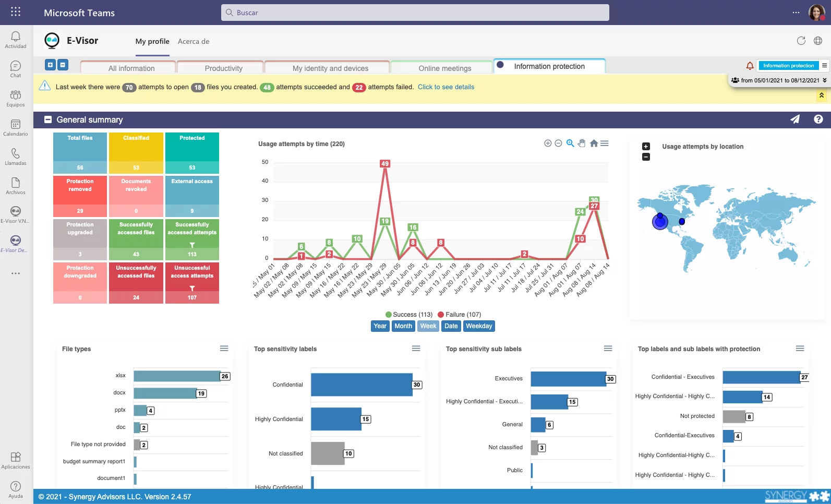Image resolution: width=831 pixels, height=504 pixels.
Task: Select the Weekday grouping button
Action: pos(479,326)
